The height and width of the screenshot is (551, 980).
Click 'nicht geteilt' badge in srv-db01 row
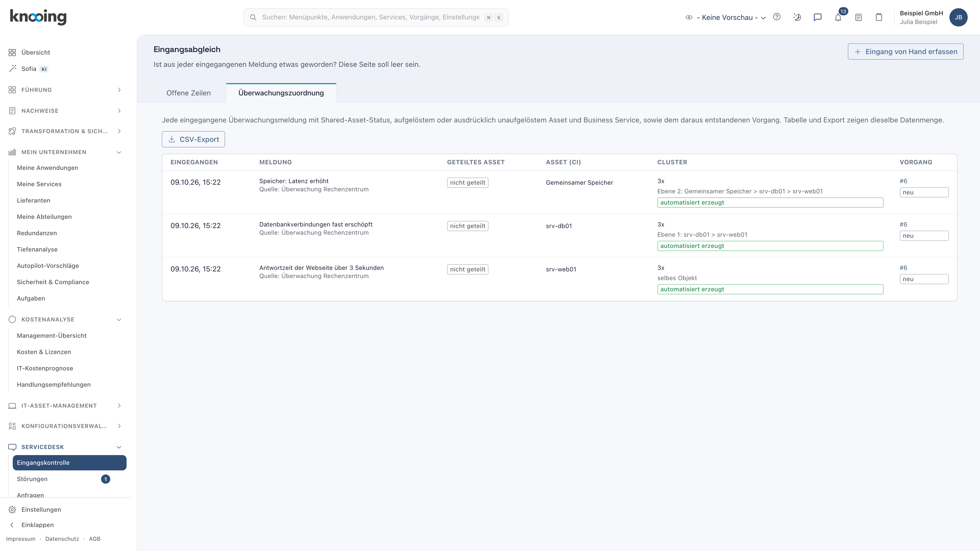point(468,226)
